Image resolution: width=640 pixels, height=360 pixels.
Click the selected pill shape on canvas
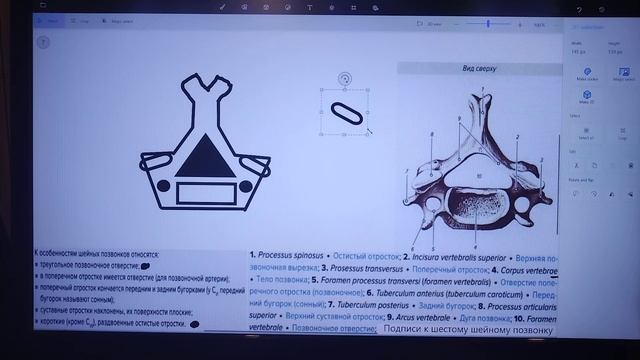pos(347,113)
